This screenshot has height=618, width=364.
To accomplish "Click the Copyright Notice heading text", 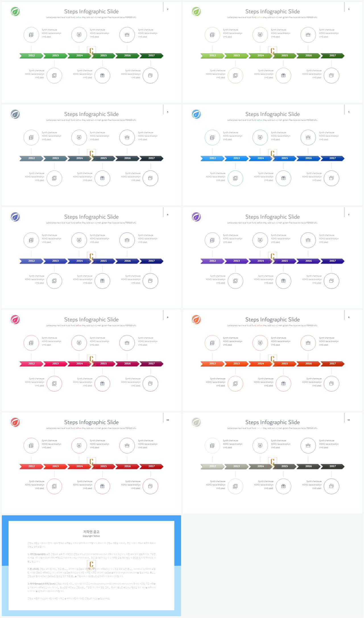I will pyautogui.click(x=91, y=536).
